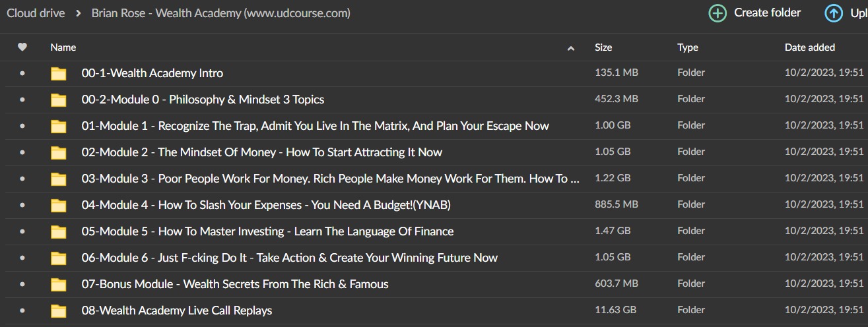Sort list by Size column header

pyautogui.click(x=603, y=47)
